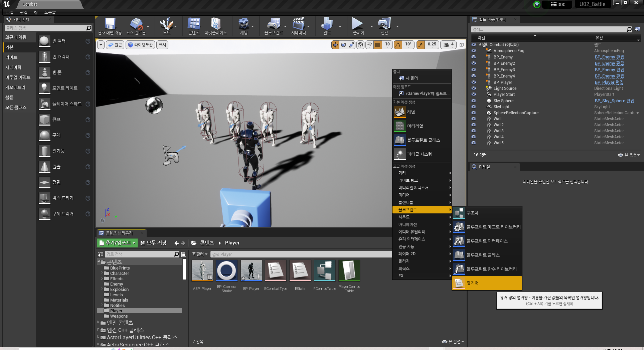Open source control toolbar icon
This screenshot has height=350, width=644.
coord(136,24)
